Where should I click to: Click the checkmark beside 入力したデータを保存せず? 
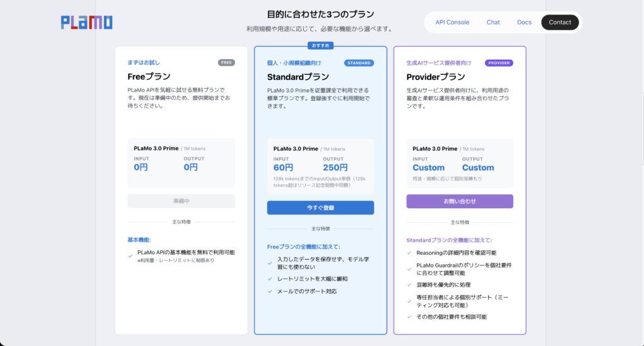click(270, 263)
